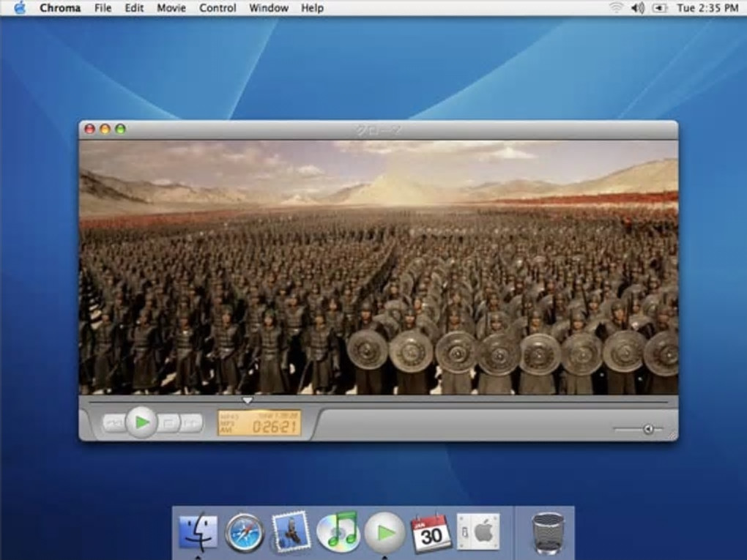Open the Chroma application menu
This screenshot has width=747, height=560.
pyautogui.click(x=60, y=8)
